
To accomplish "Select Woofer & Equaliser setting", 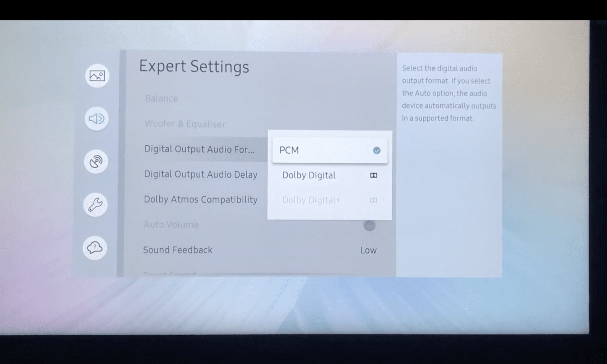I will click(x=185, y=124).
